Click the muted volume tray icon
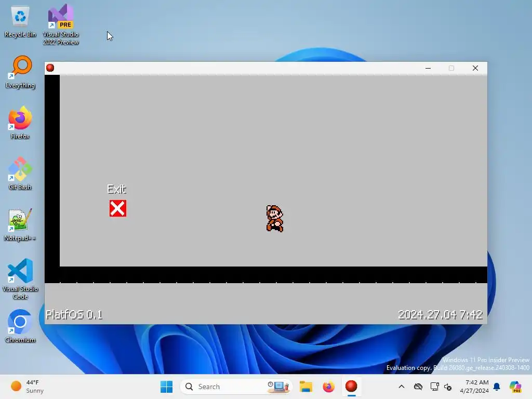 (x=448, y=387)
